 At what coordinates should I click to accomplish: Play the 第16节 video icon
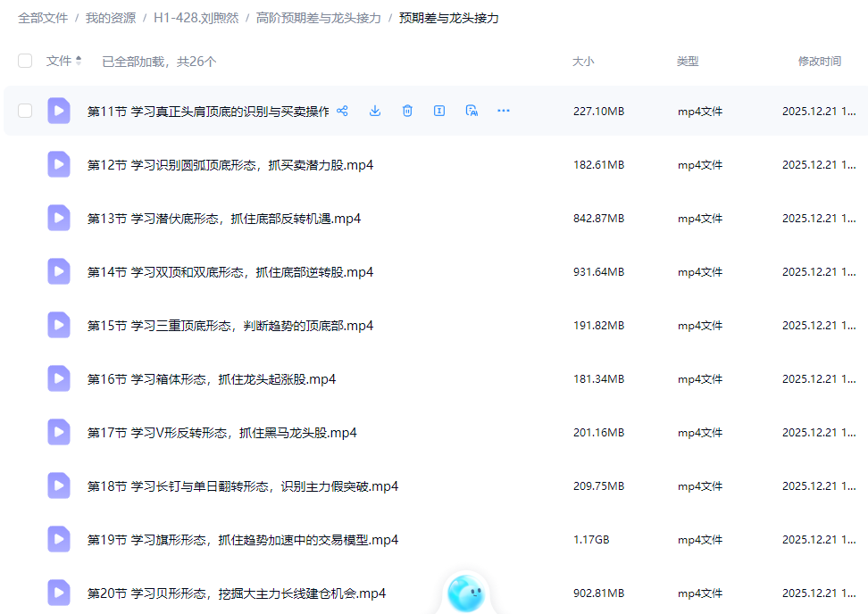coord(59,378)
